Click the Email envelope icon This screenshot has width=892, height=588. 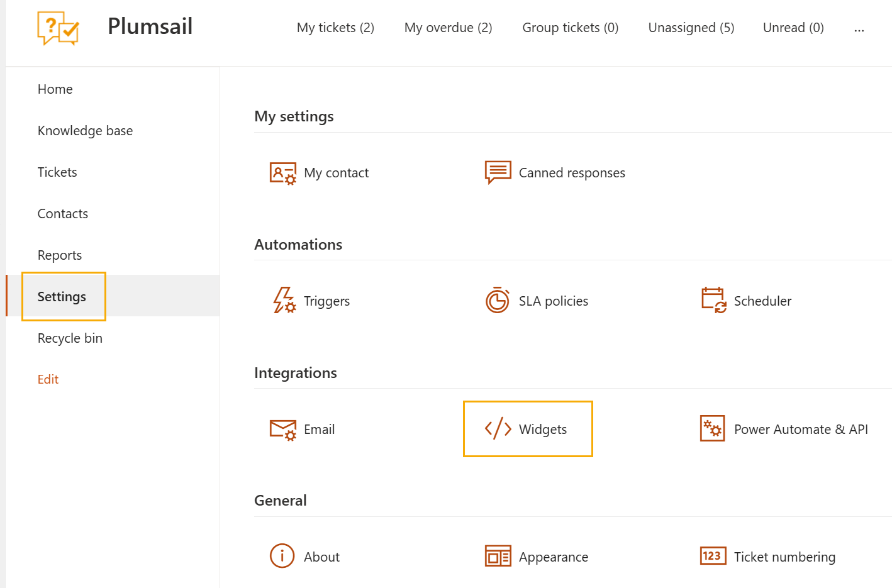tap(282, 430)
